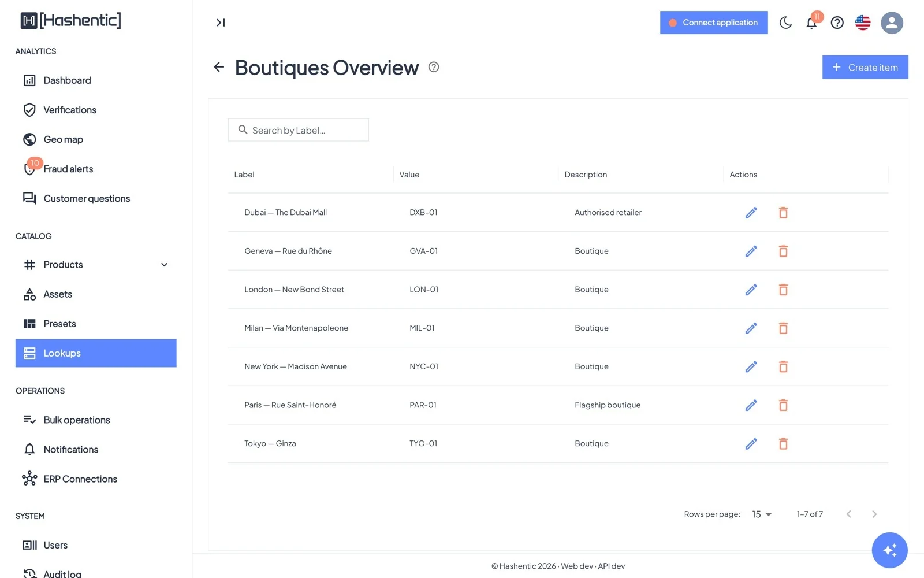The height and width of the screenshot is (578, 924).
Task: Go to the next page of results
Action: (x=874, y=514)
